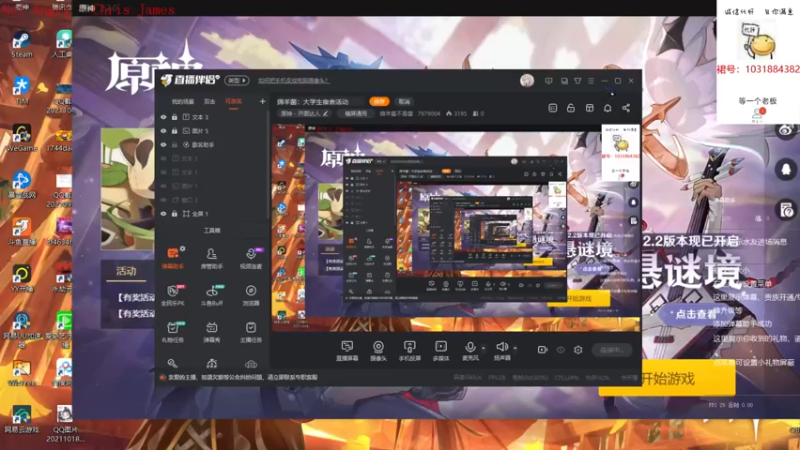Mute the 扬声器 speaker
The width and height of the screenshot is (800, 450).
[x=502, y=351]
